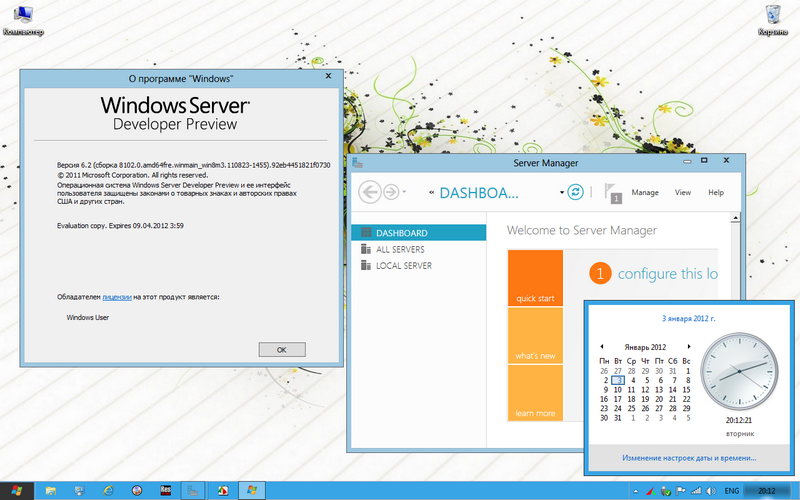
Task: Select January 25 in the calendar
Action: (631, 408)
